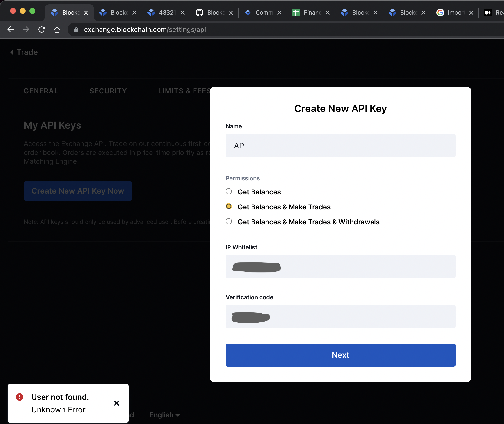504x424 pixels.
Task: Click the red error alert icon
Action: [x=20, y=397]
